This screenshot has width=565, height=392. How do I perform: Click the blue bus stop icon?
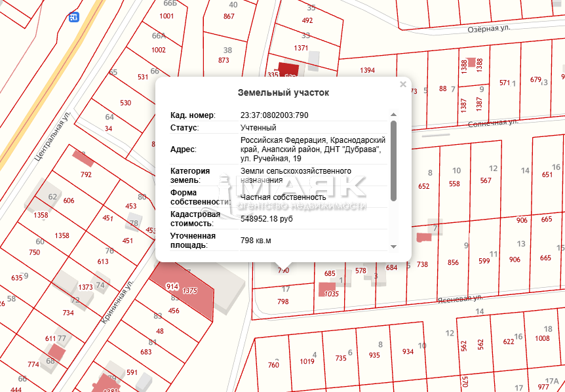[x=74, y=16]
